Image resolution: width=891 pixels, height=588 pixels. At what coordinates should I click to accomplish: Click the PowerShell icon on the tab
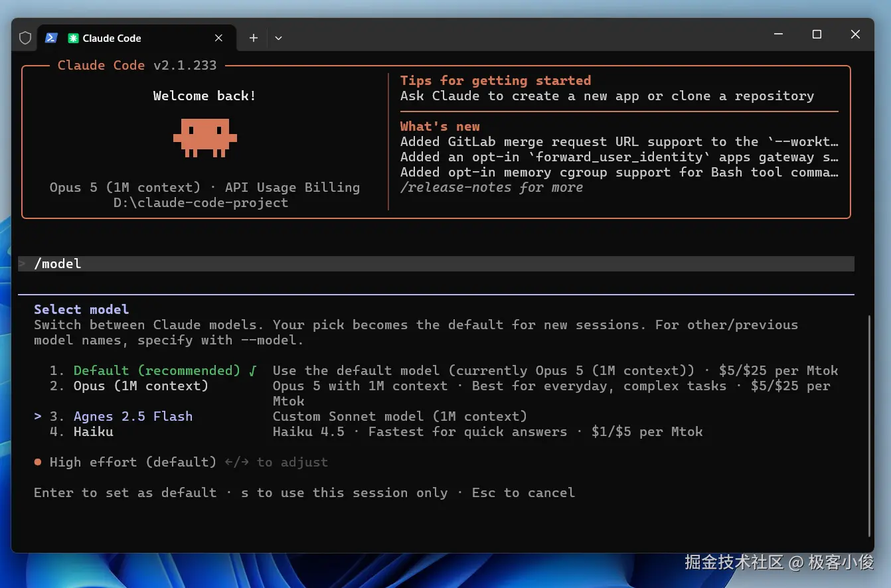(x=51, y=38)
